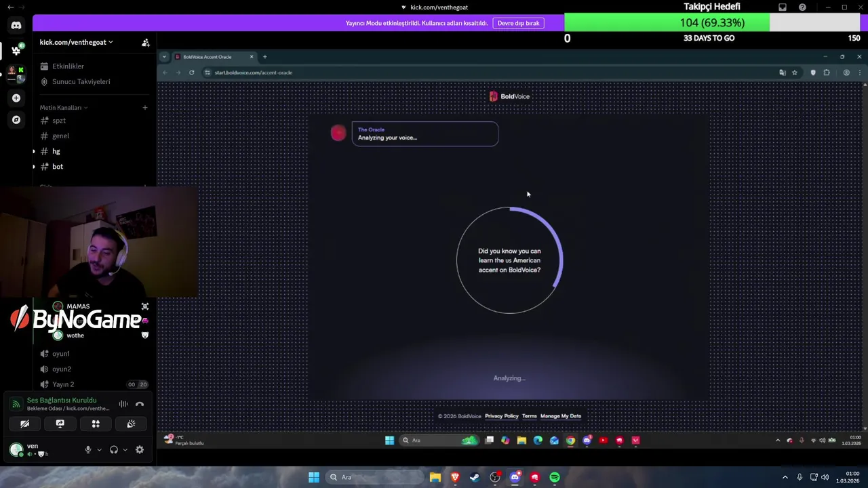Open the activities launcher button
The image size is (868, 488).
tap(96, 424)
